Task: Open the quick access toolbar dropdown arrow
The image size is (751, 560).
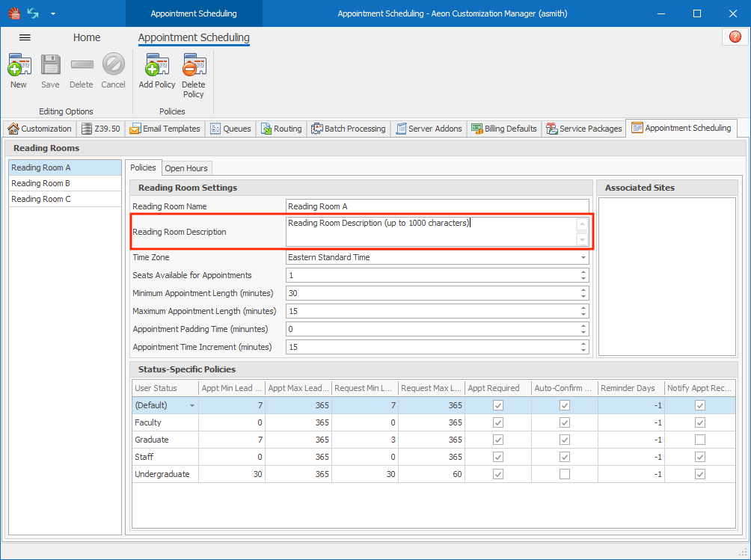Action: tap(53, 13)
